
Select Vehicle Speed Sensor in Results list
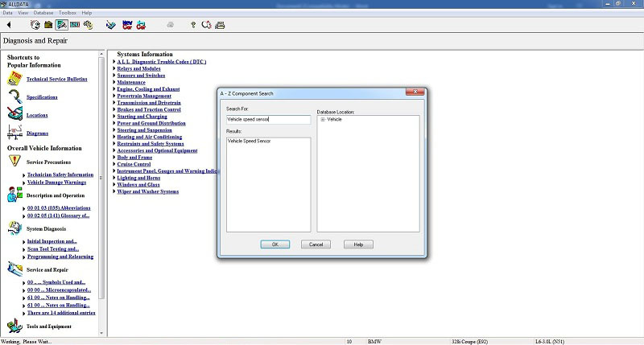coord(249,141)
